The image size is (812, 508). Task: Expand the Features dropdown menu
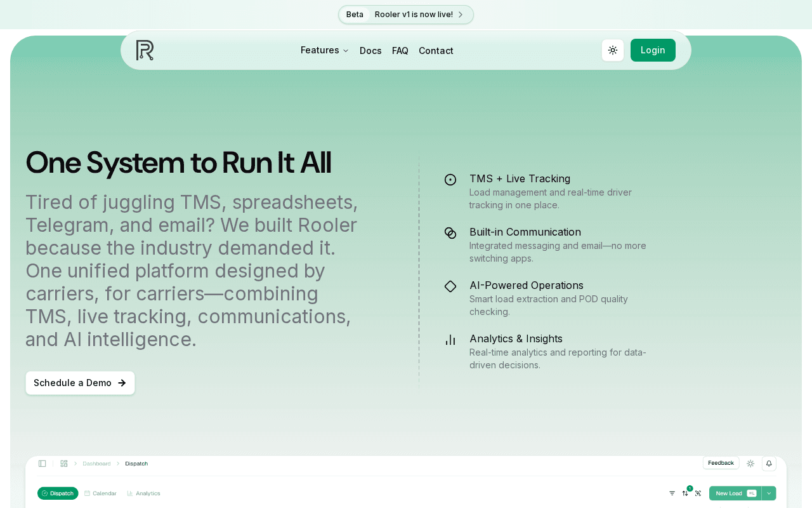(x=325, y=50)
